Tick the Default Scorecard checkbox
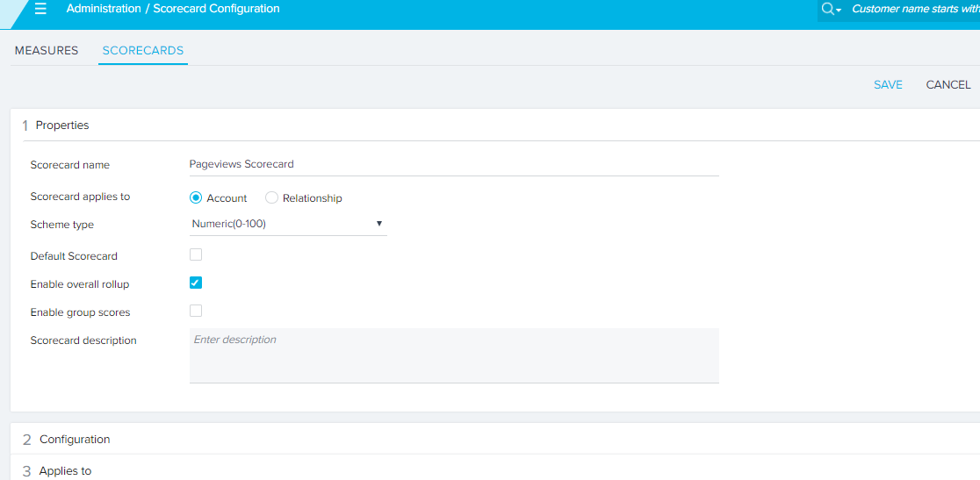Image resolution: width=980 pixels, height=480 pixels. 196,254
